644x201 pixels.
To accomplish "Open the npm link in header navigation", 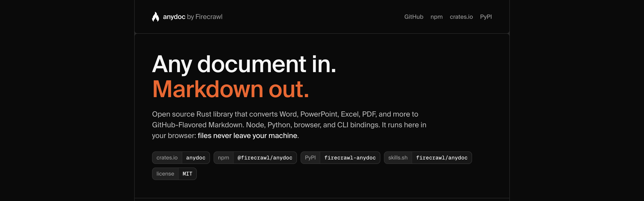I will pyautogui.click(x=436, y=17).
